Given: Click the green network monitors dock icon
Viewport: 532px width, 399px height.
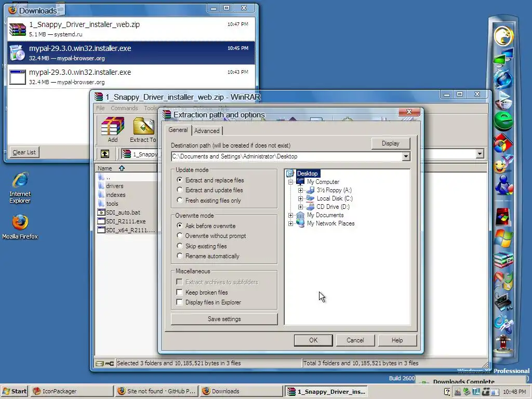Looking at the screenshot, I should point(503,57).
